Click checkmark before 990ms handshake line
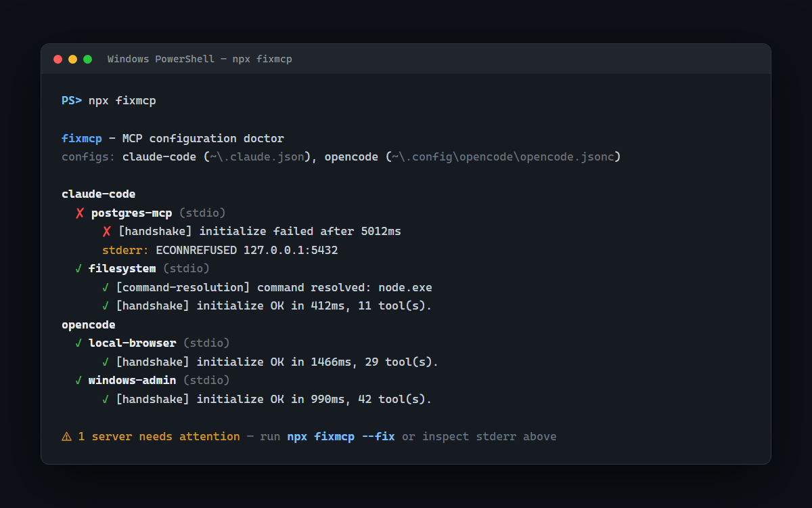Screen dimensions: 812x508 click(106, 400)
